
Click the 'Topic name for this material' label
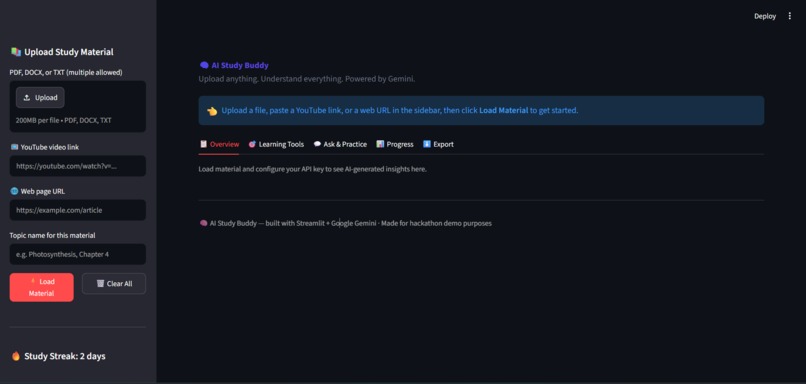[52, 235]
